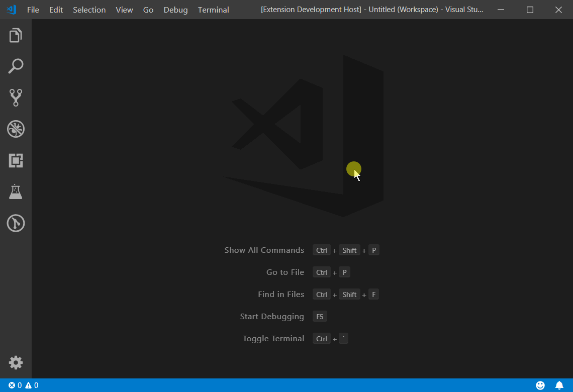Open the File menu
Image resolution: width=573 pixels, height=392 pixels.
coord(33,10)
